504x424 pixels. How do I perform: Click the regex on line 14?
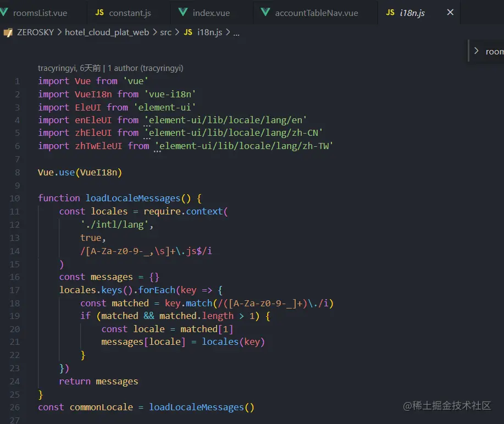click(x=146, y=251)
